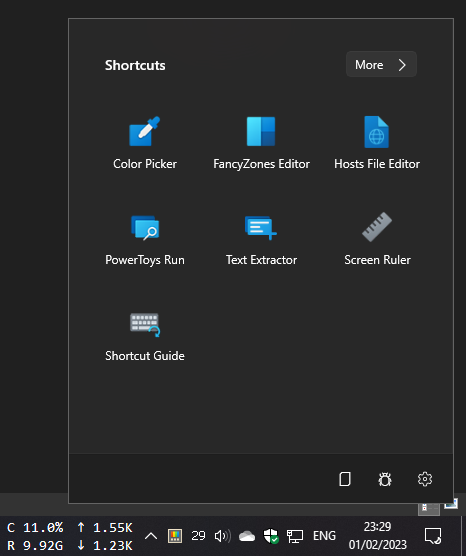Click the CPU usage readout 11.0%
The height and width of the screenshot is (556, 466).
[43, 528]
